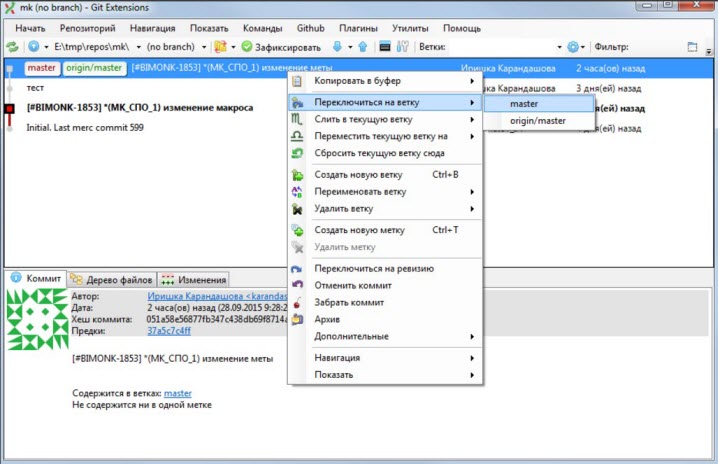Open the Репозиторий menu in menu bar

point(87,28)
